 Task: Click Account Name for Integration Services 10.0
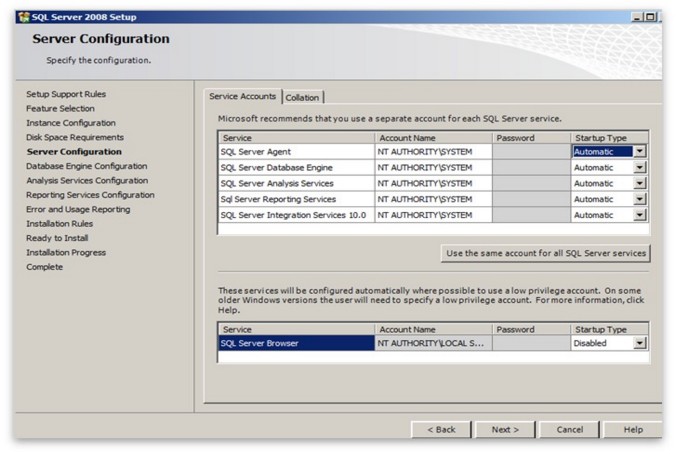[433, 215]
